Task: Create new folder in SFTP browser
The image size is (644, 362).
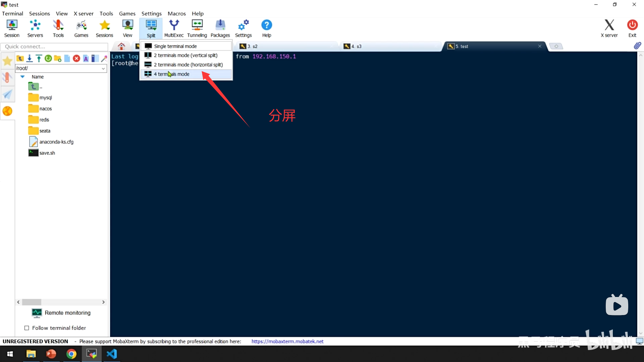Action: click(x=58, y=59)
